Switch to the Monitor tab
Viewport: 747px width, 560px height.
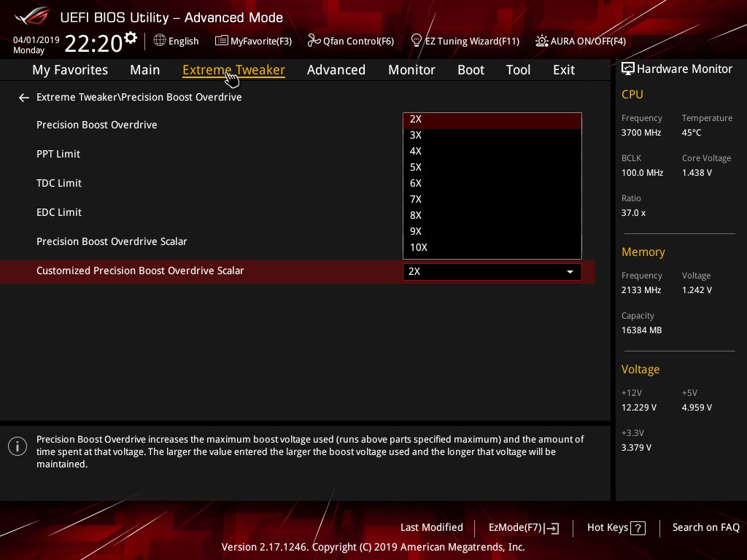[411, 70]
